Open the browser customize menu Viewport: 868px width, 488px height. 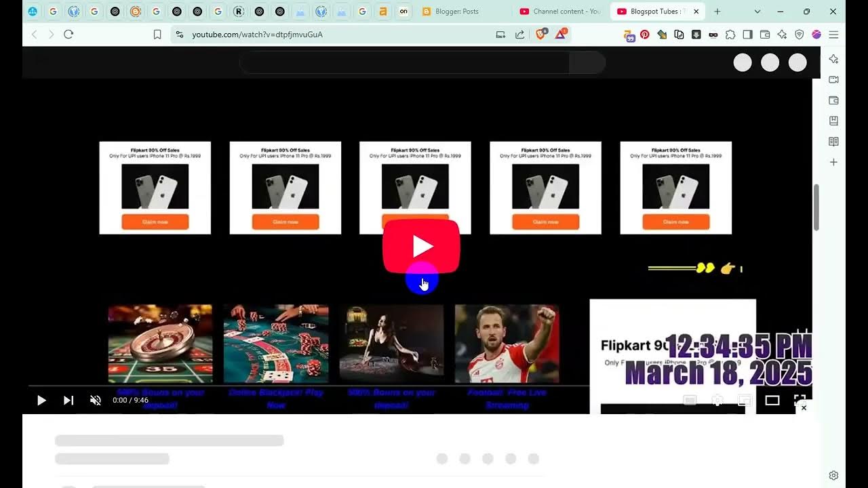click(x=833, y=35)
